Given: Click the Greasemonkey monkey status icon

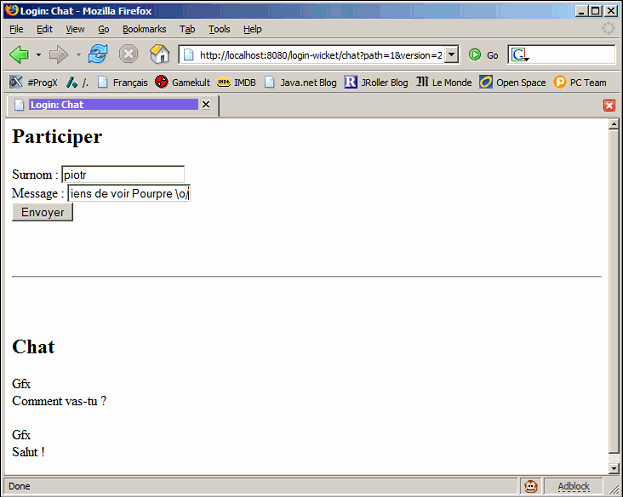Looking at the screenshot, I should pos(531,486).
